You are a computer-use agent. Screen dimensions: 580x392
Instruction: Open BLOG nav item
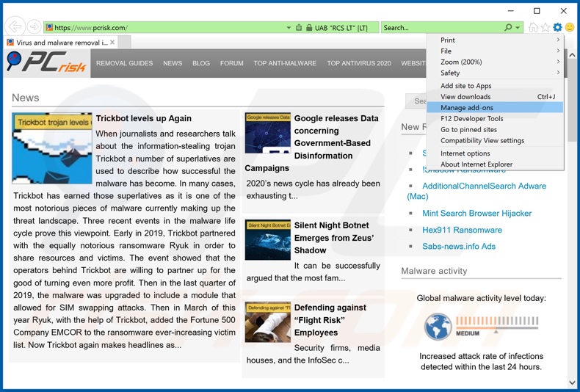point(201,63)
